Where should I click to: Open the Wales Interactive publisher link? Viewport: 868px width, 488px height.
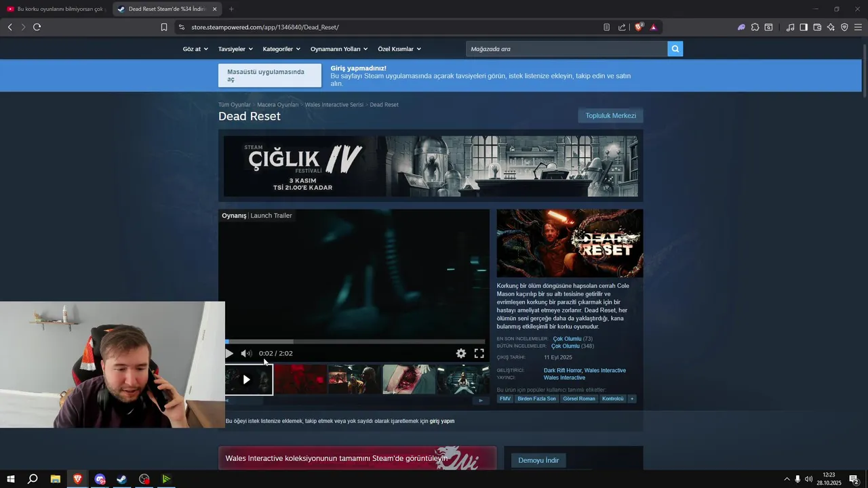[x=564, y=378]
